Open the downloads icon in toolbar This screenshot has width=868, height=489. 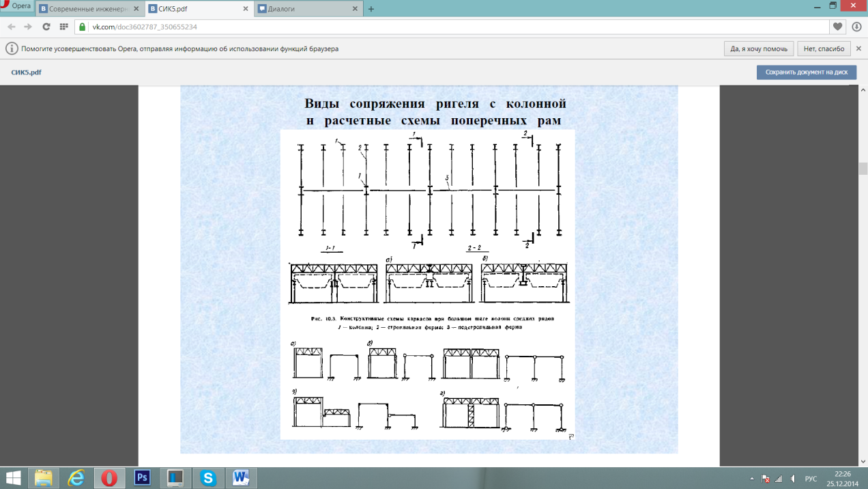point(856,27)
